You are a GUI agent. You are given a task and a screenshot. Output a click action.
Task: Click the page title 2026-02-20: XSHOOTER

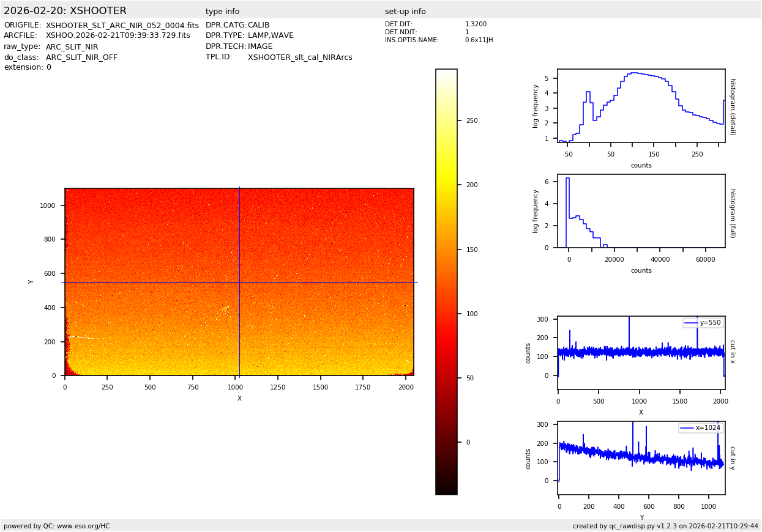(x=65, y=11)
